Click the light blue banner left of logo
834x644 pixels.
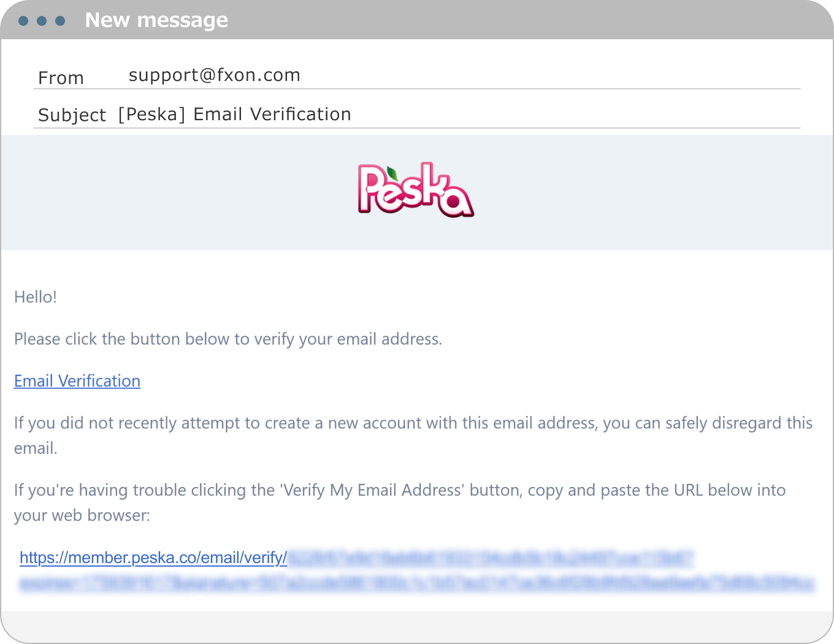point(153,192)
